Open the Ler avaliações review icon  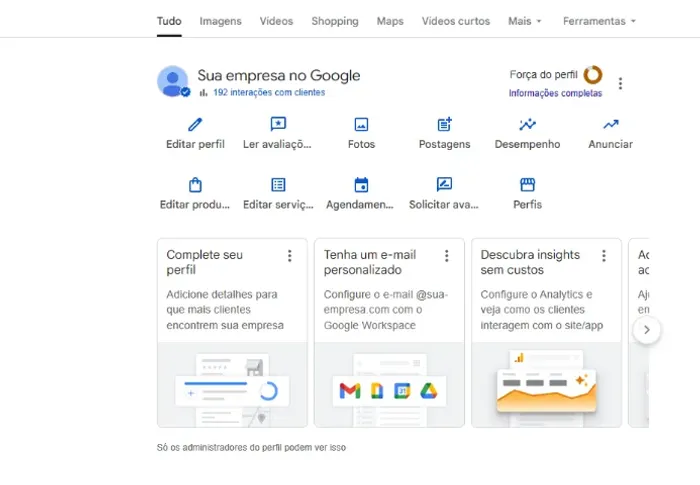pyautogui.click(x=278, y=124)
